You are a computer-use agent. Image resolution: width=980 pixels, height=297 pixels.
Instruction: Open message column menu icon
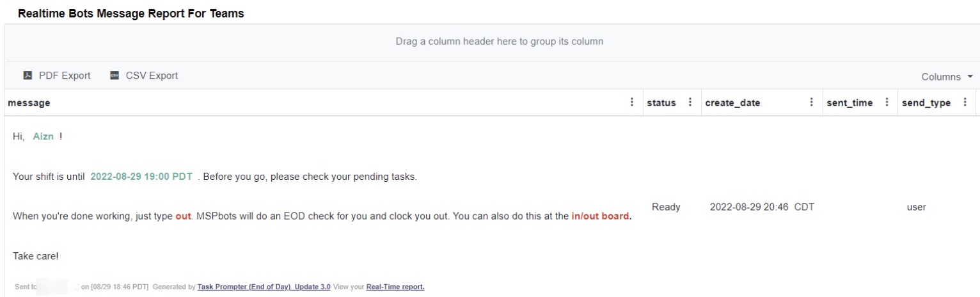click(632, 102)
